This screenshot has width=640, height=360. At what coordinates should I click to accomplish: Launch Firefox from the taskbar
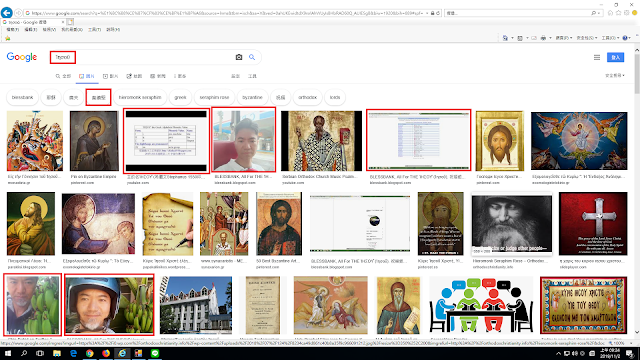106,353
